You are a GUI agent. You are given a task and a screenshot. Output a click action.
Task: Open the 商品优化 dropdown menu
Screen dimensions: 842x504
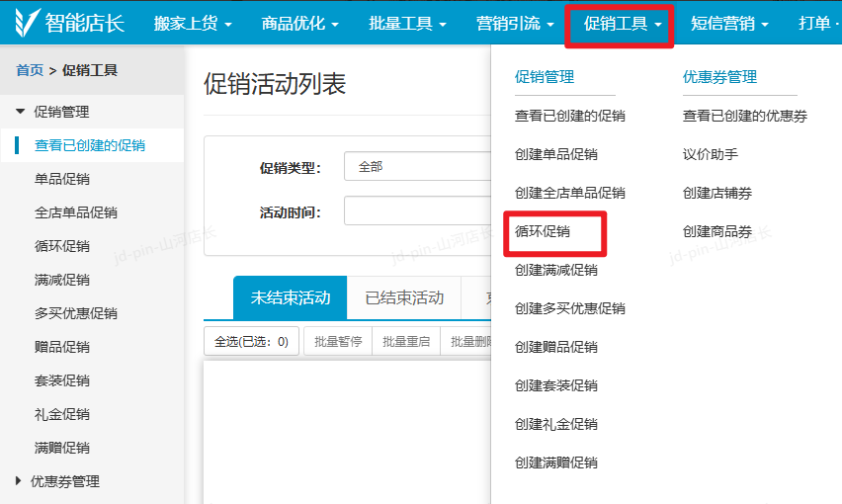(299, 23)
